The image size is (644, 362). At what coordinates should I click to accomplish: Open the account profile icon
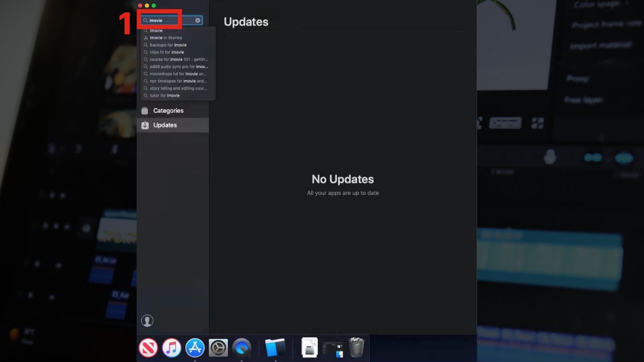147,321
